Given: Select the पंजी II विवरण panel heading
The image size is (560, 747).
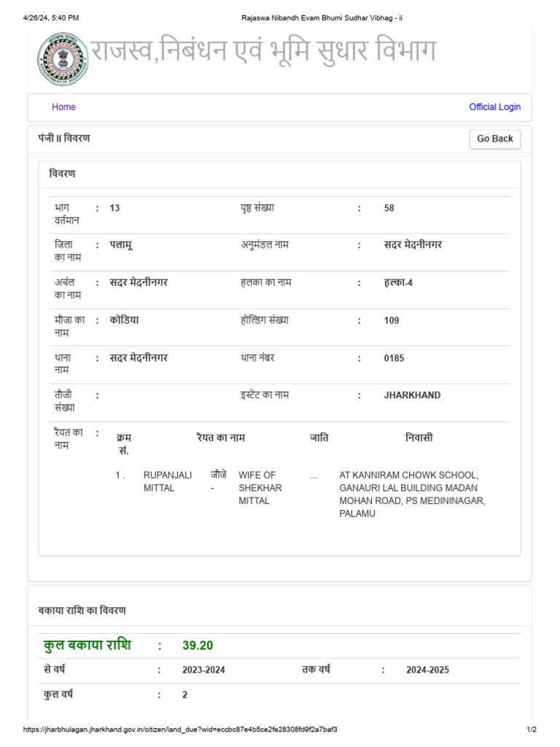Looking at the screenshot, I should tap(64, 138).
